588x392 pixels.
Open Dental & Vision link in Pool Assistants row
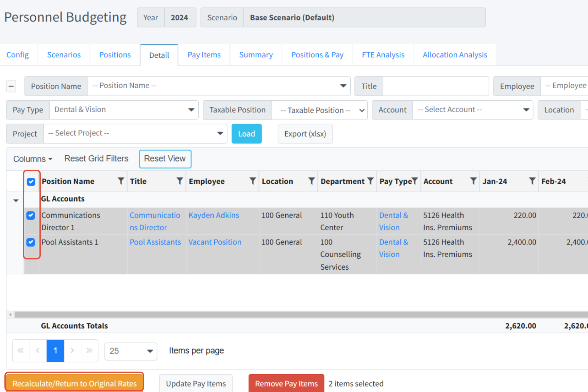[x=394, y=248]
